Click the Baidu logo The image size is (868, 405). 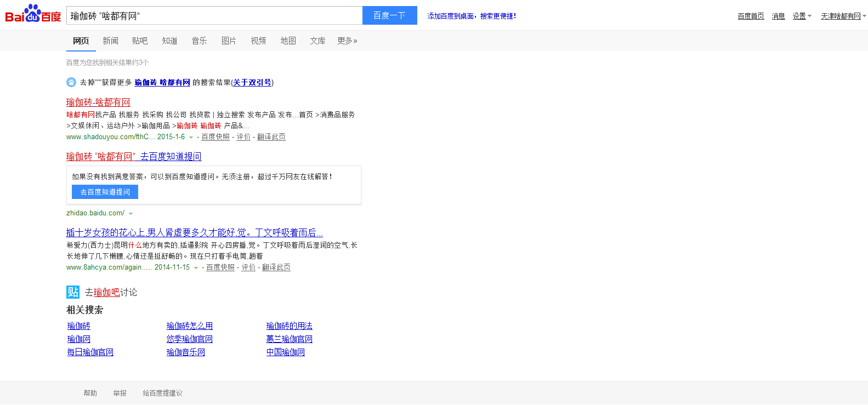(x=33, y=14)
